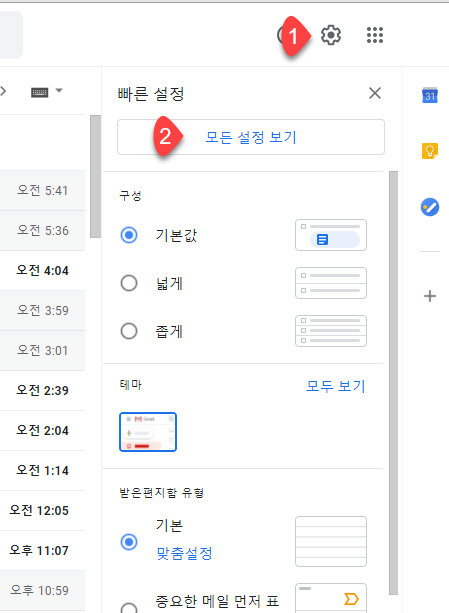
Task: Open the keyboard input tools icon
Action: [39, 92]
